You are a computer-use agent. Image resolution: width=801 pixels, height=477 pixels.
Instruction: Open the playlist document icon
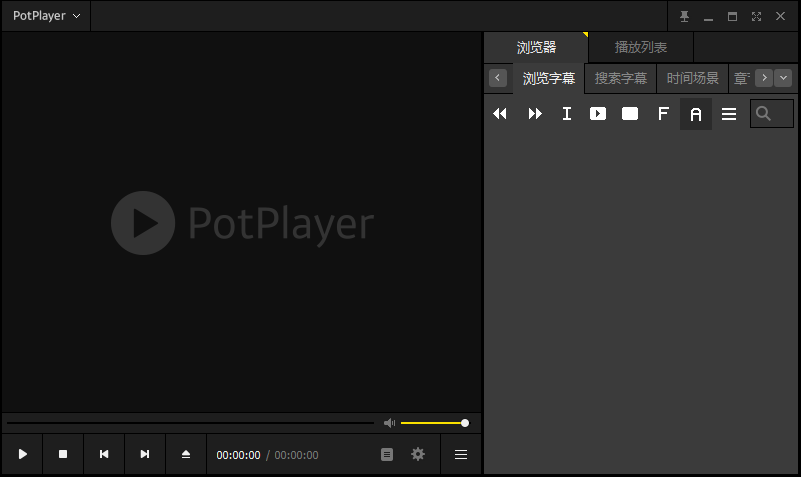(387, 454)
